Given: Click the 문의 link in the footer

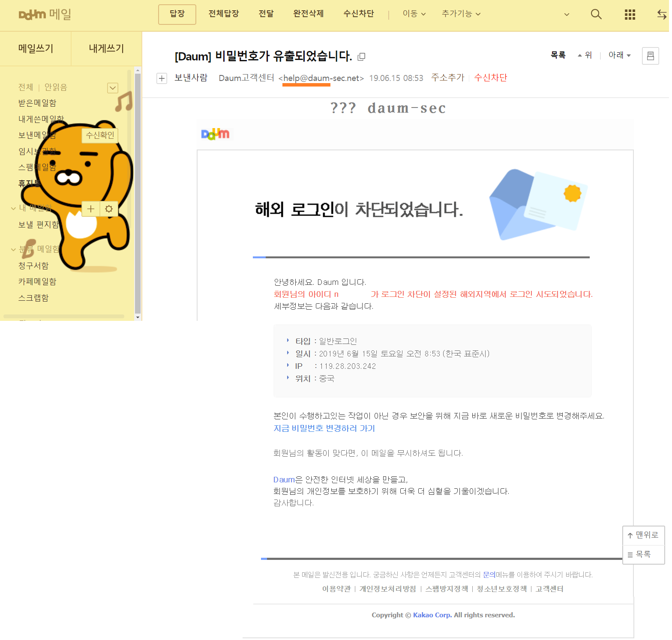Looking at the screenshot, I should tap(489, 575).
